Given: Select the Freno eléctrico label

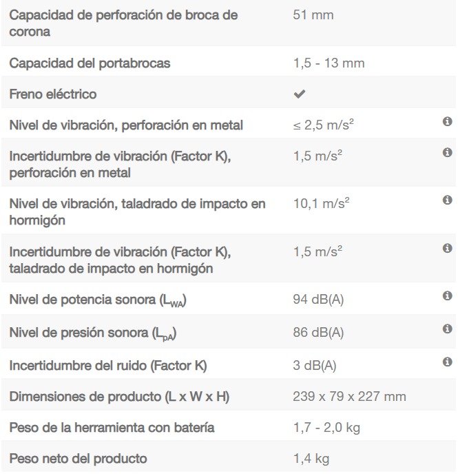Looking at the screenshot, I should [53, 94].
